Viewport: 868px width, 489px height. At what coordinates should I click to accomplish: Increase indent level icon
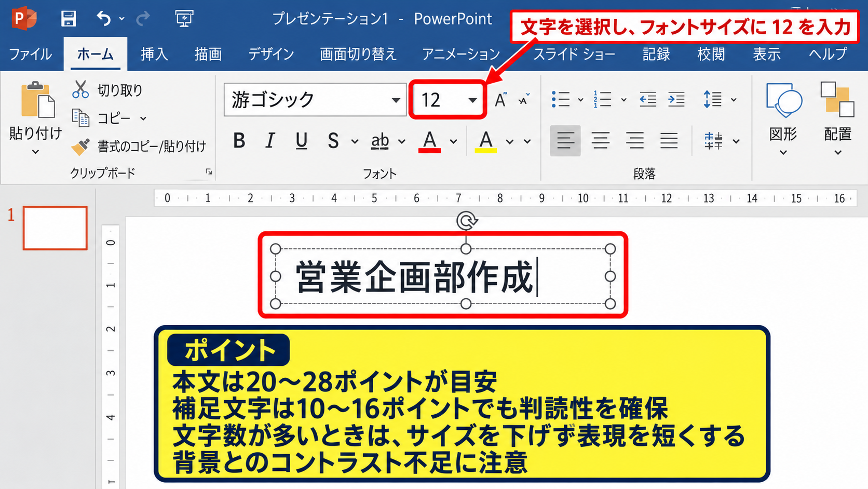click(676, 99)
